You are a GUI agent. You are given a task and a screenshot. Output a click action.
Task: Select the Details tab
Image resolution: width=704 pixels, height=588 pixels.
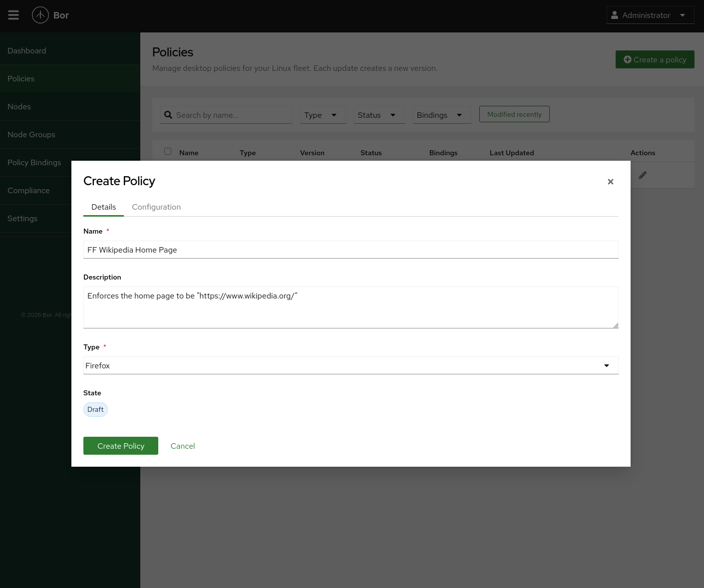click(103, 207)
